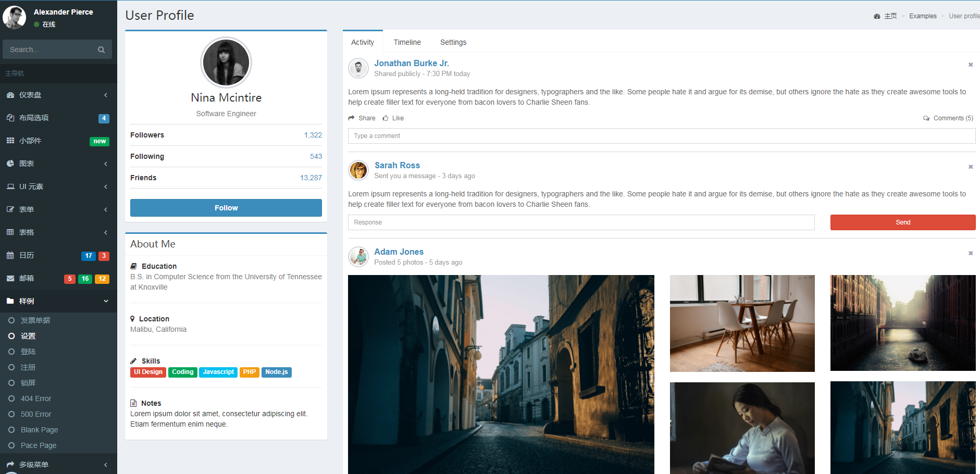Click the search magnifier icon in sidebar
This screenshot has height=474, width=980.
coord(101,50)
